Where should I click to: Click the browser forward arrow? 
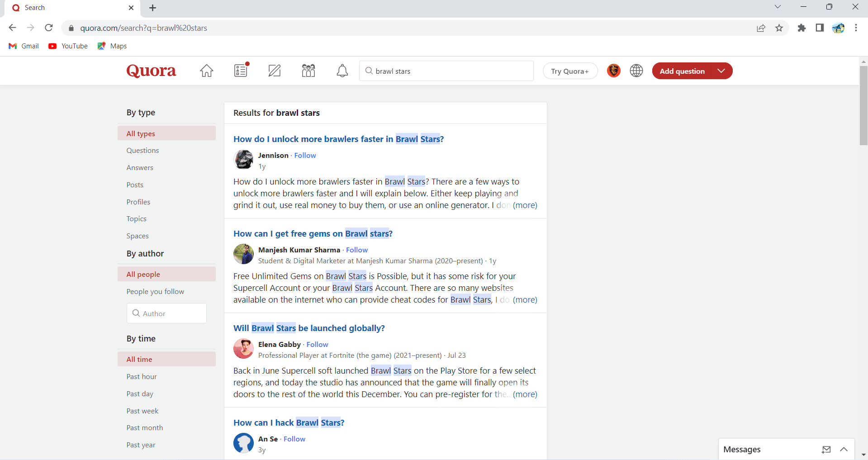[30, 28]
